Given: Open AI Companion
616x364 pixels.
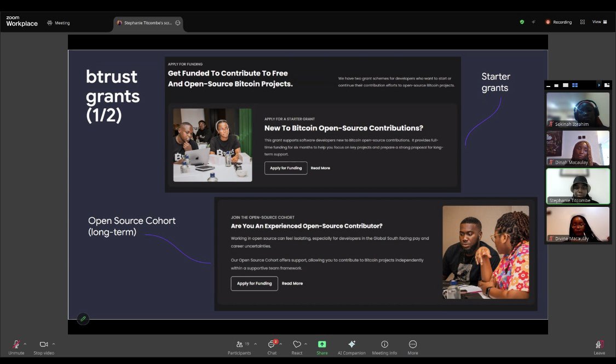Looking at the screenshot, I should coord(352,347).
